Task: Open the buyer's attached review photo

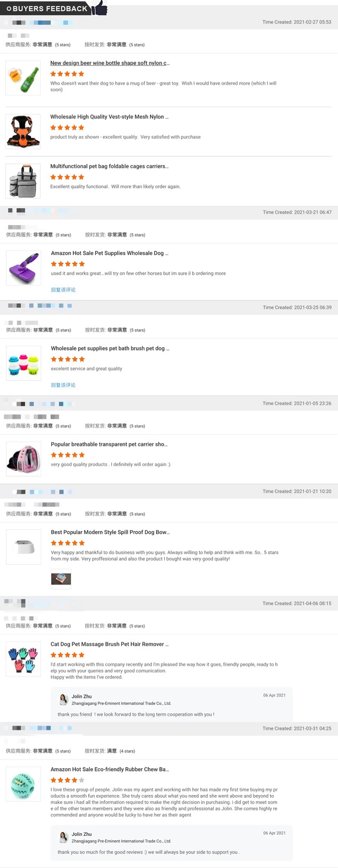Action: click(61, 579)
